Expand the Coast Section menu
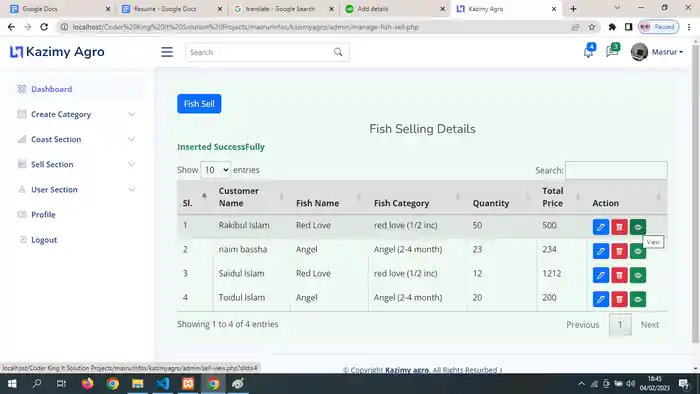This screenshot has height=394, width=700. (76, 139)
